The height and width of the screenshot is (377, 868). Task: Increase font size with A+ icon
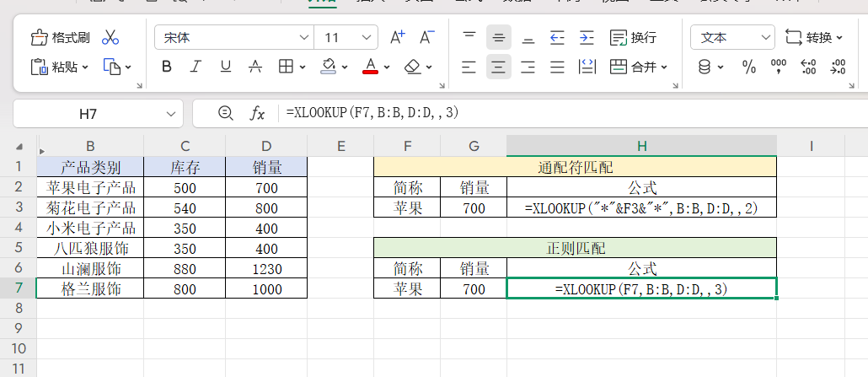pos(397,38)
